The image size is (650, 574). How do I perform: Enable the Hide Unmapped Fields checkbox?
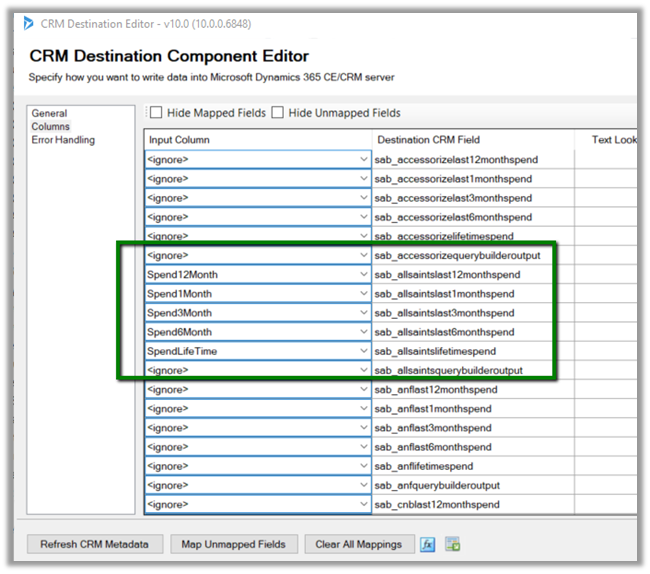(x=278, y=113)
